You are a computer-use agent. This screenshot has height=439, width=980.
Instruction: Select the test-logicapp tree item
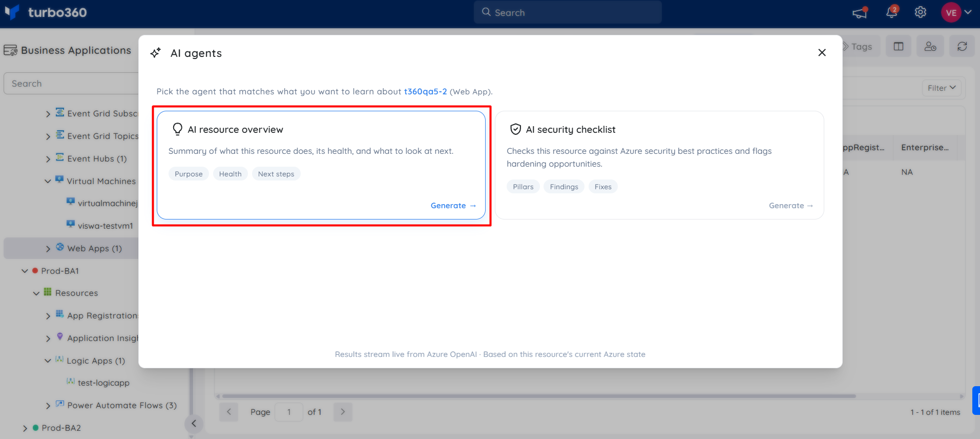coord(103,383)
